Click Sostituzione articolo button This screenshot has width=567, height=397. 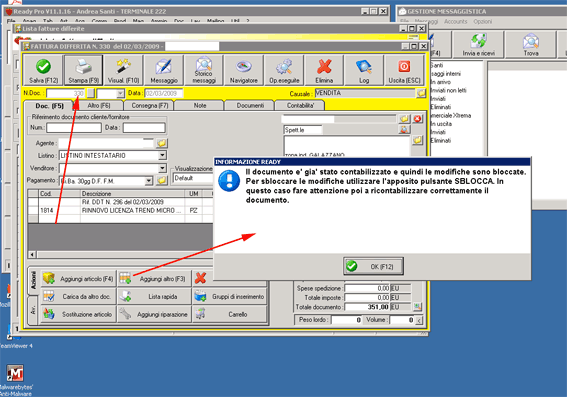[x=78, y=314]
